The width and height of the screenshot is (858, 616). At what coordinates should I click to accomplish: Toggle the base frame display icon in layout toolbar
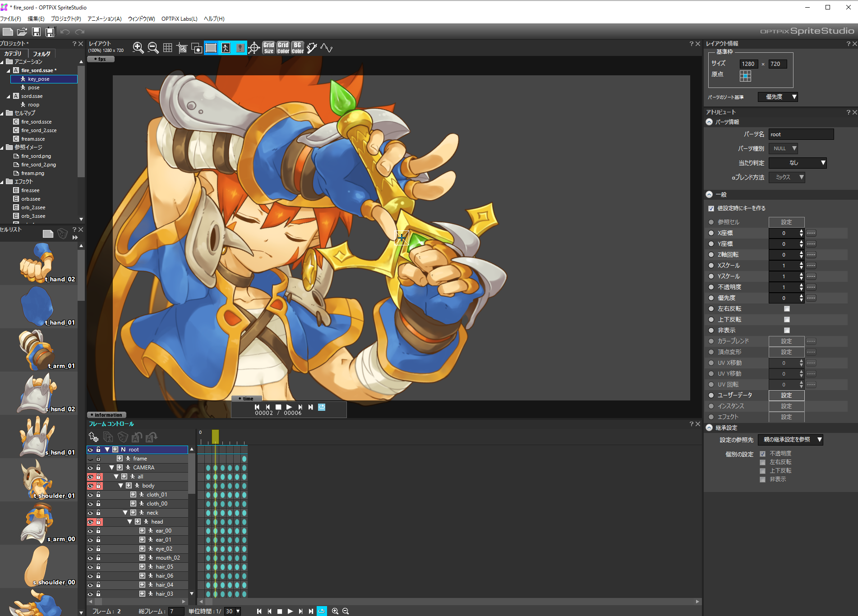(x=211, y=48)
